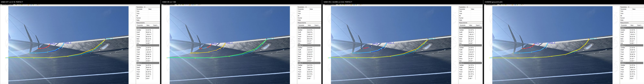Select stripe_2 header in SAM3 OFF panel
This screenshot has height=84, width=644.
(x=148, y=46)
